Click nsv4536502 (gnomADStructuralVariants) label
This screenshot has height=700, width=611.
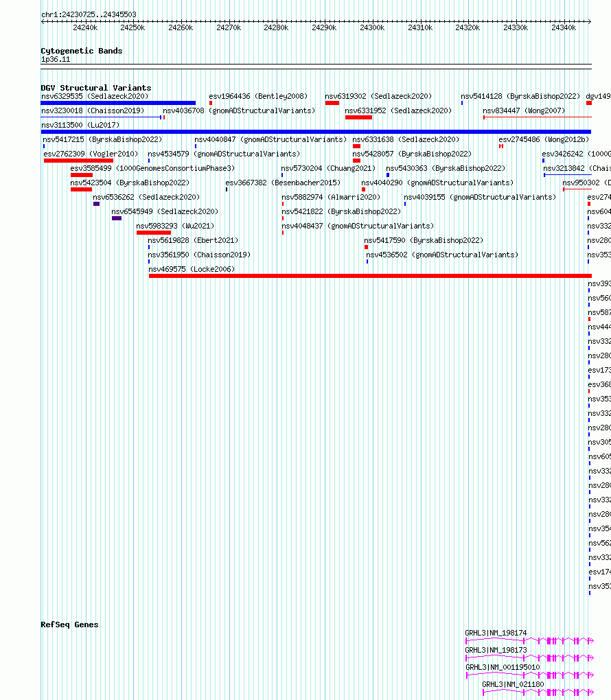[442, 255]
